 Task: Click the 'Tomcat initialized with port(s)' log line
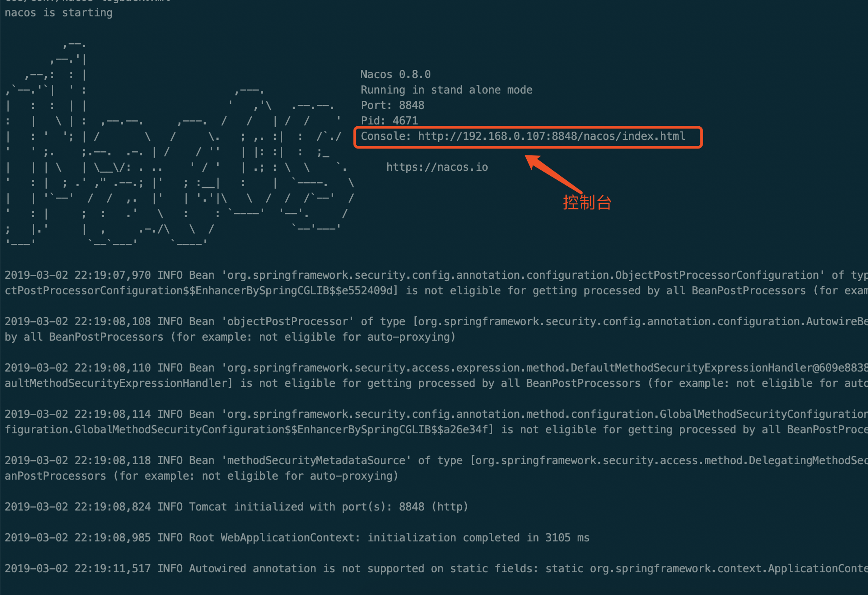328,507
